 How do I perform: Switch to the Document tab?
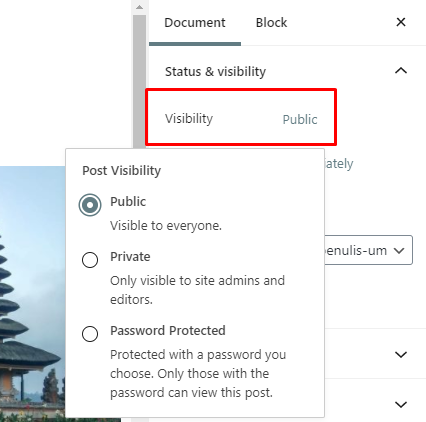(195, 23)
